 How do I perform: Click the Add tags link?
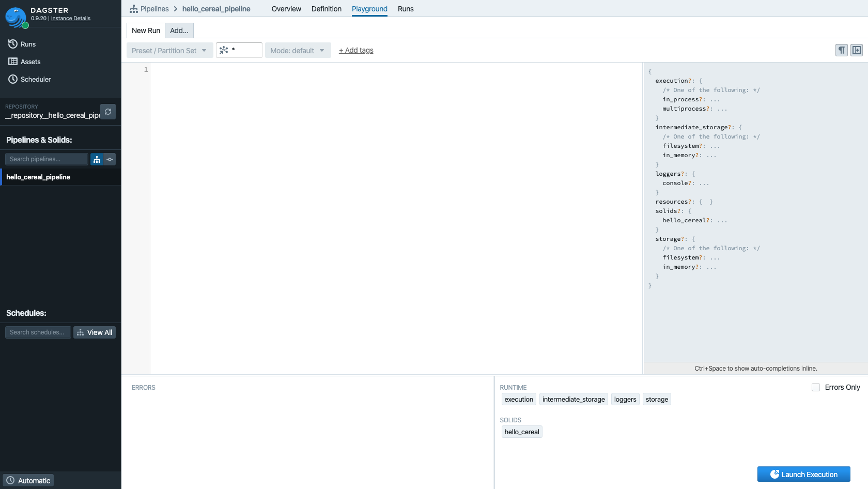[x=356, y=50]
